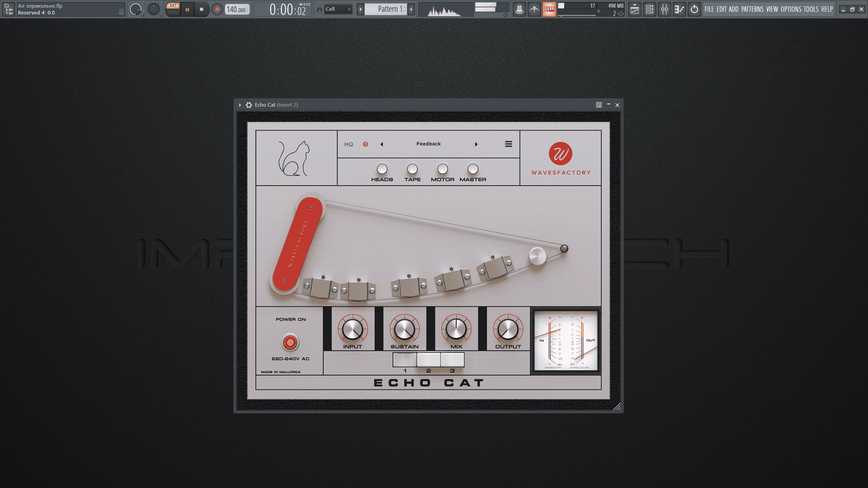868x488 pixels.
Task: Toggle the red POWER ON button
Action: [x=291, y=343]
